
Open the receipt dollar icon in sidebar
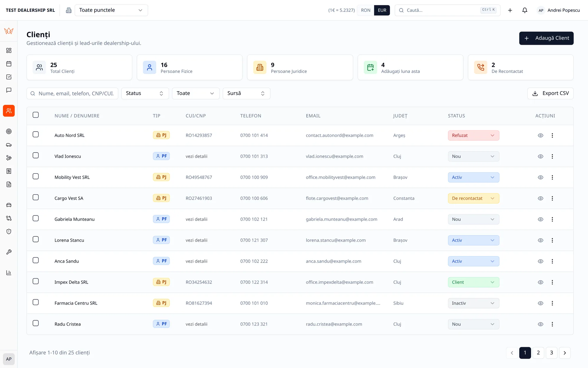click(x=9, y=171)
